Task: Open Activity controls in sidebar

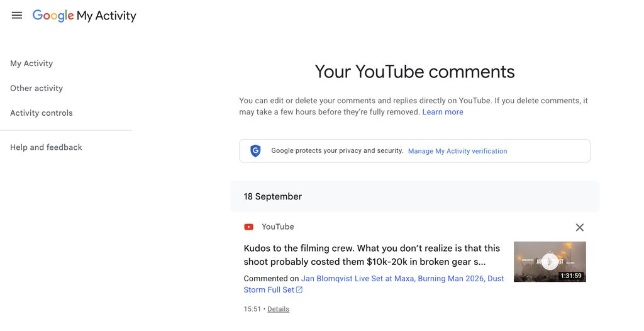Action: [42, 113]
